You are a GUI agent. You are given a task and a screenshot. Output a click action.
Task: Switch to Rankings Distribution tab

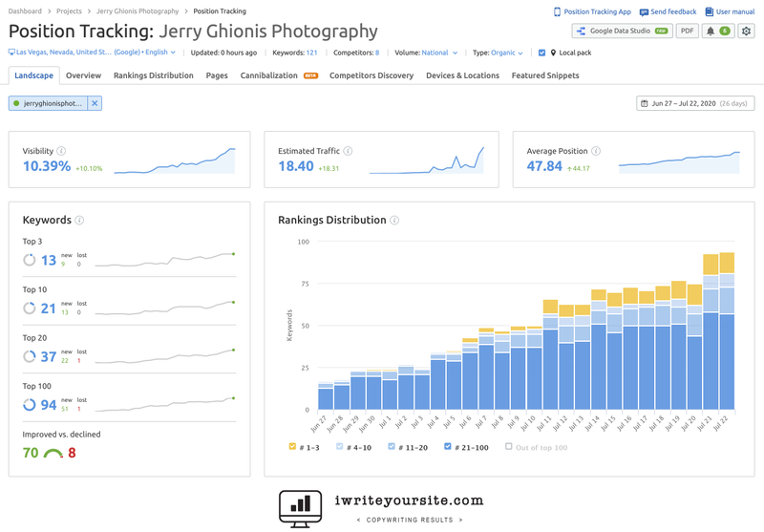(x=154, y=75)
